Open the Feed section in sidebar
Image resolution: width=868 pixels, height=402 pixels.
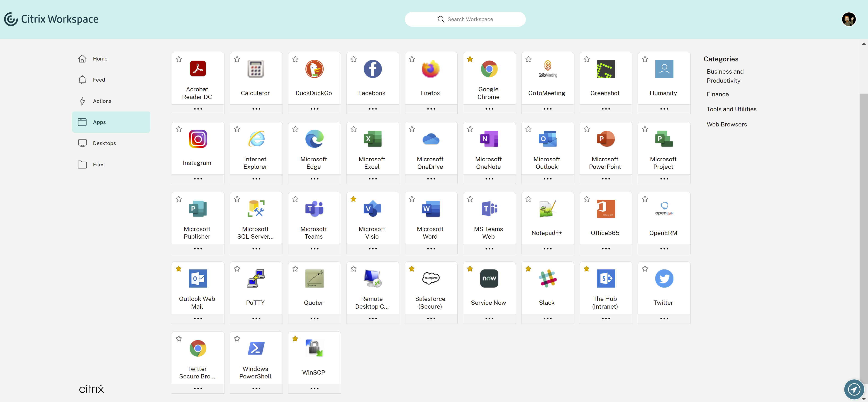click(99, 80)
